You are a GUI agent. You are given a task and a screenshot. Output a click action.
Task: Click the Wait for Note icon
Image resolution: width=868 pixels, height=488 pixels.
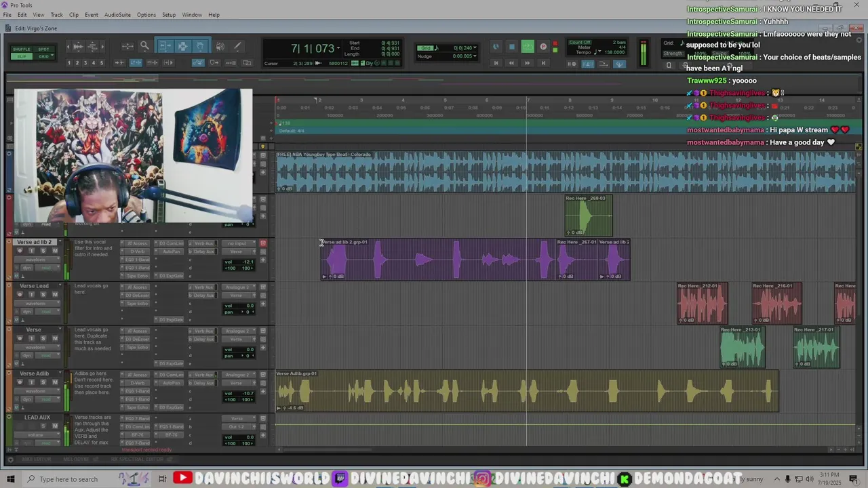(x=572, y=64)
